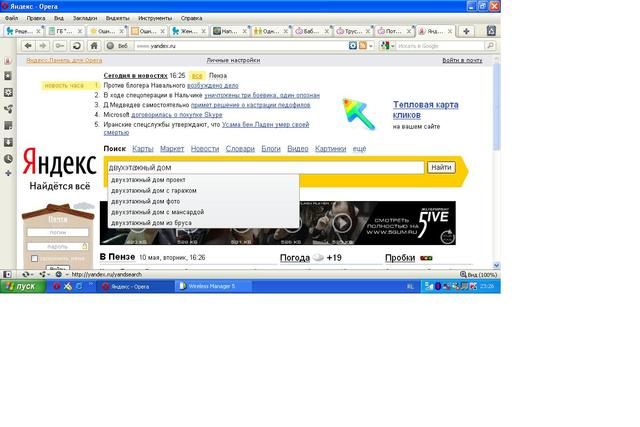Toggle panels with the status bar panel button
The image size is (640, 427).
7,274
